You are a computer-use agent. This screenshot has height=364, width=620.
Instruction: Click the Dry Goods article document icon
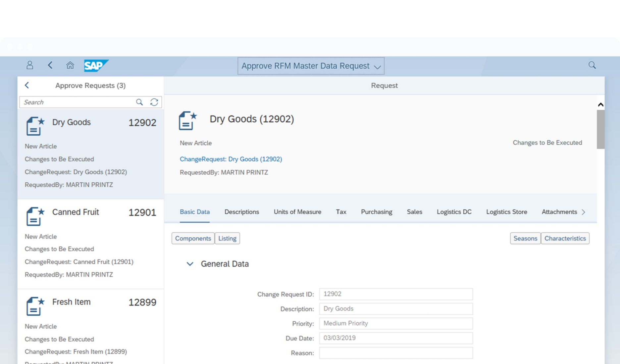[x=34, y=126]
